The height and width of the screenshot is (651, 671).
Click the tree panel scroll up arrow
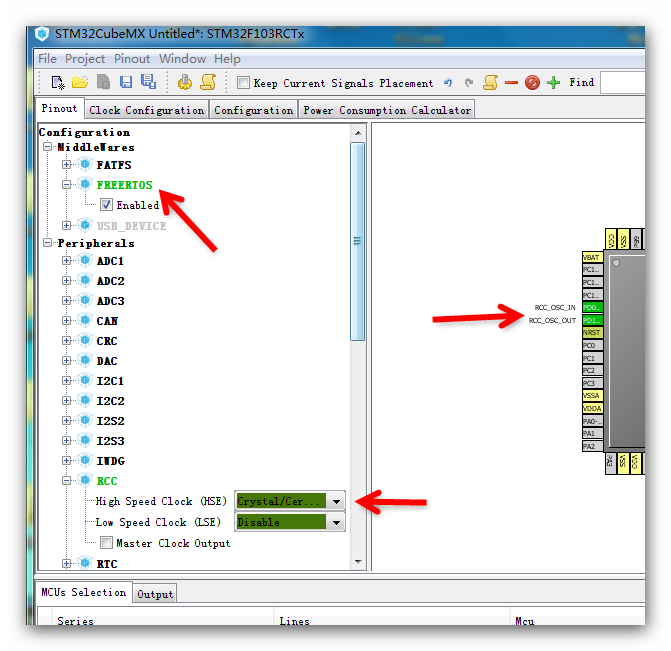358,133
